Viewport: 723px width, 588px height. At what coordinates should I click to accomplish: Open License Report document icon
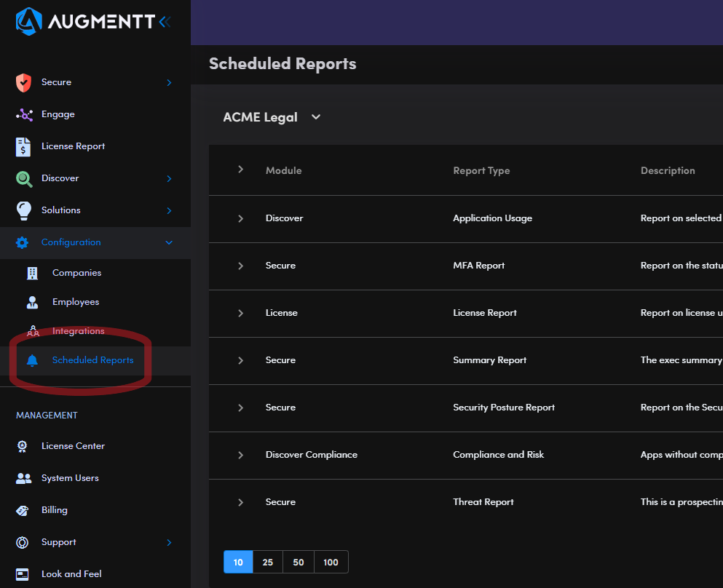point(24,146)
